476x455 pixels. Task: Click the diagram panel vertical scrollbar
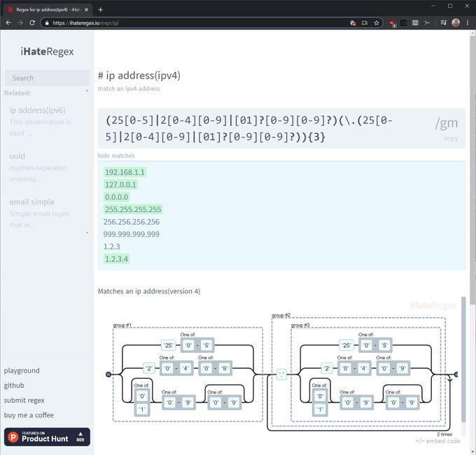click(x=463, y=359)
